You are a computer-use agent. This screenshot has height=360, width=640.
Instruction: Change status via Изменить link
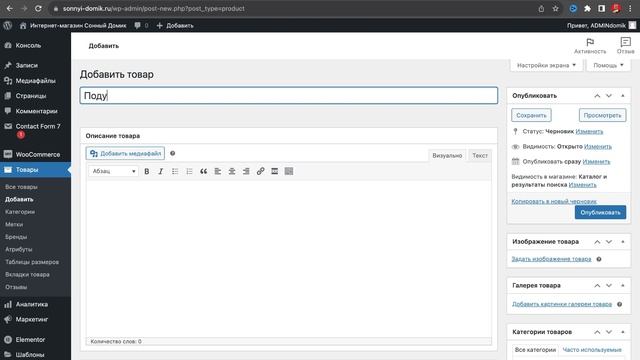(x=589, y=131)
